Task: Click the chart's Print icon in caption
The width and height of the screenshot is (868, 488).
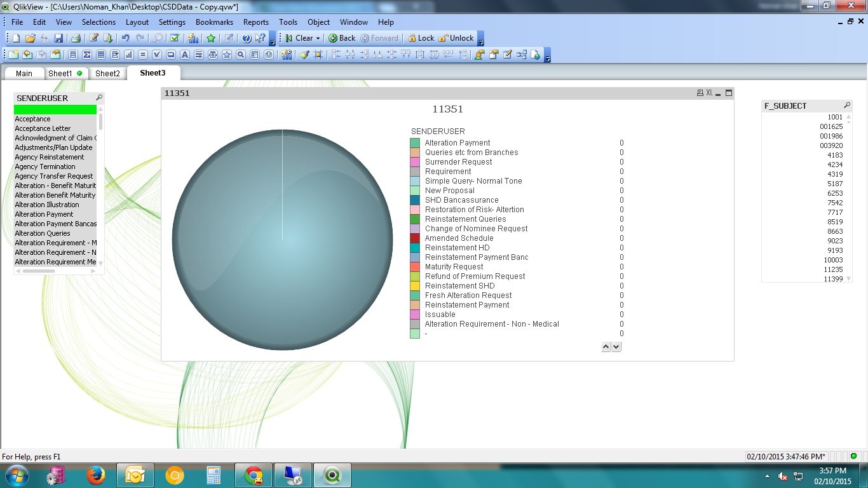Action: click(700, 93)
